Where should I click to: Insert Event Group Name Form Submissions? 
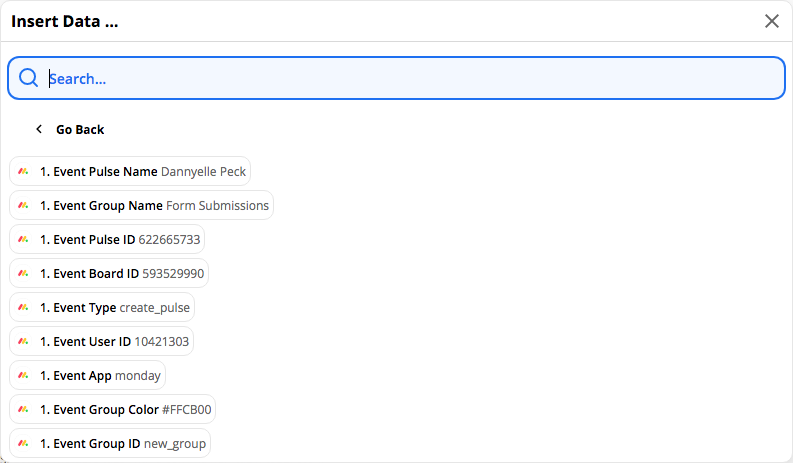click(x=142, y=205)
